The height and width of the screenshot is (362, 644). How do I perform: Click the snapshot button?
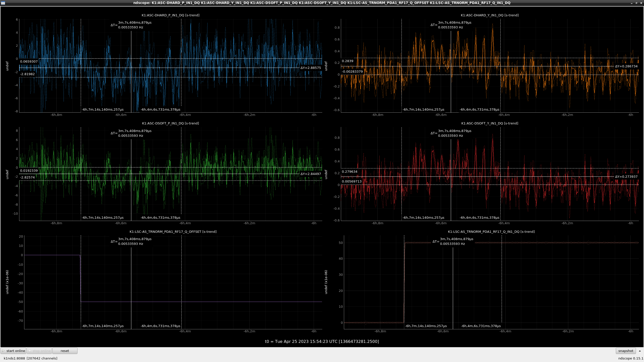626,351
